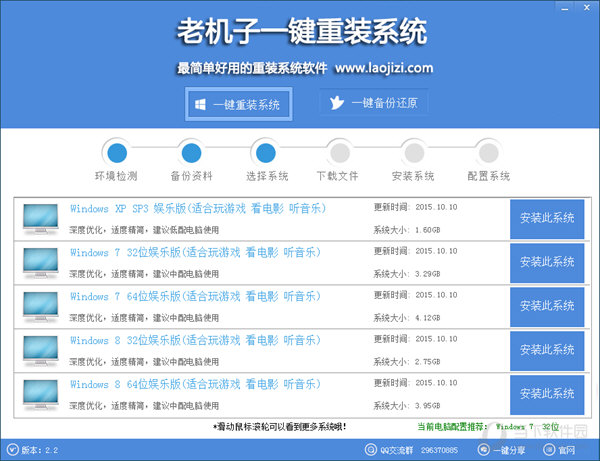Click the Windows 7 64位 computer icon
This screenshot has width=600, height=461.
pos(40,307)
